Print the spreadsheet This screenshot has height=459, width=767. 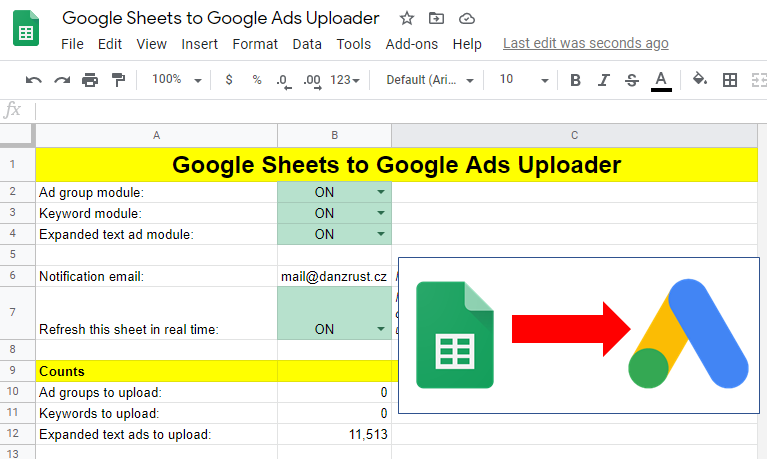coord(90,80)
